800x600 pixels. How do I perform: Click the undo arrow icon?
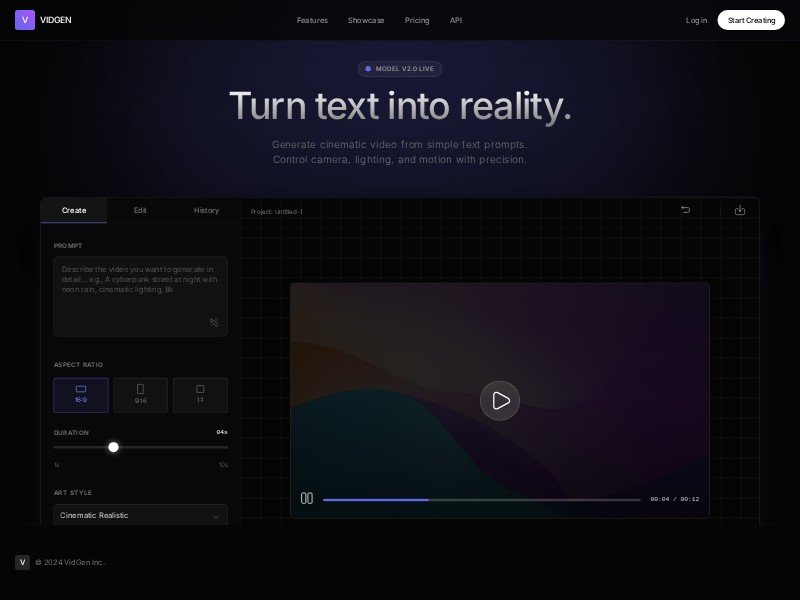(685, 210)
